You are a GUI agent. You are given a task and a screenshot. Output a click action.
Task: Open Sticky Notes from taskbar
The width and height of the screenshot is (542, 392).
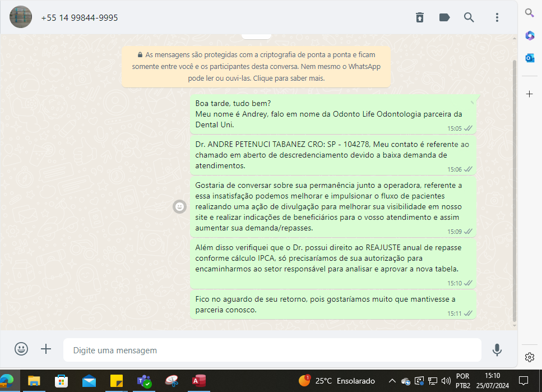coord(117,381)
